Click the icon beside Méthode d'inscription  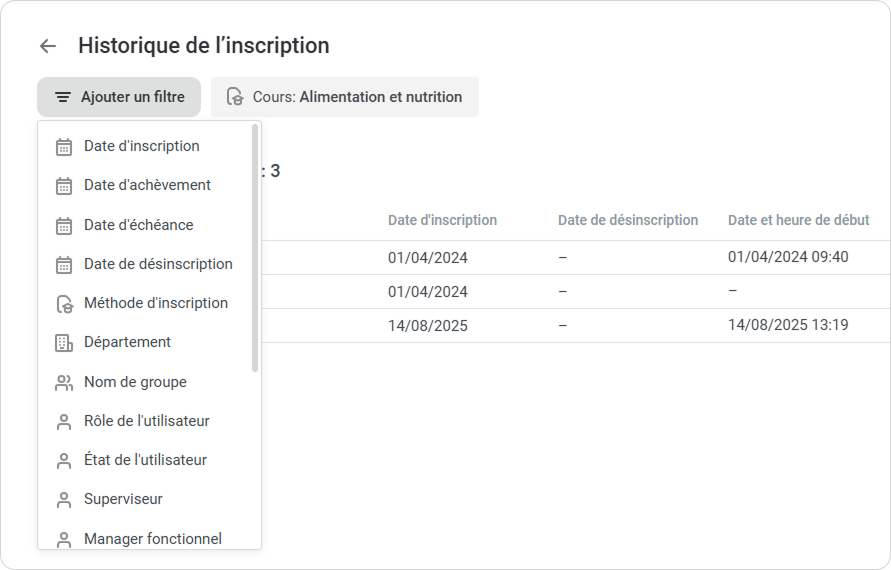(64, 304)
